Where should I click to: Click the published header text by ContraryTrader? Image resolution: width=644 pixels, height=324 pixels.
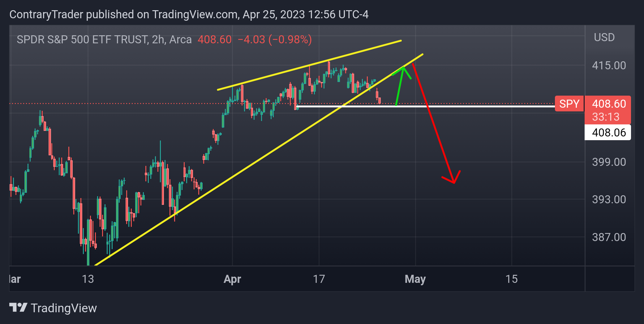tap(189, 15)
